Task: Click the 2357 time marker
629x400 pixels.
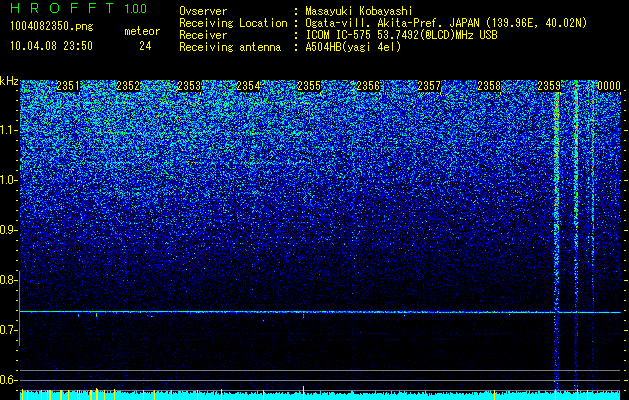Action: coord(429,86)
